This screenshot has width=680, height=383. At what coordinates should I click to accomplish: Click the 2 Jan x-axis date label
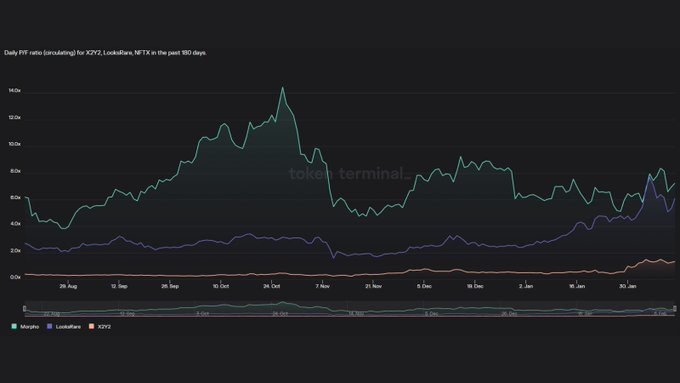click(x=526, y=286)
